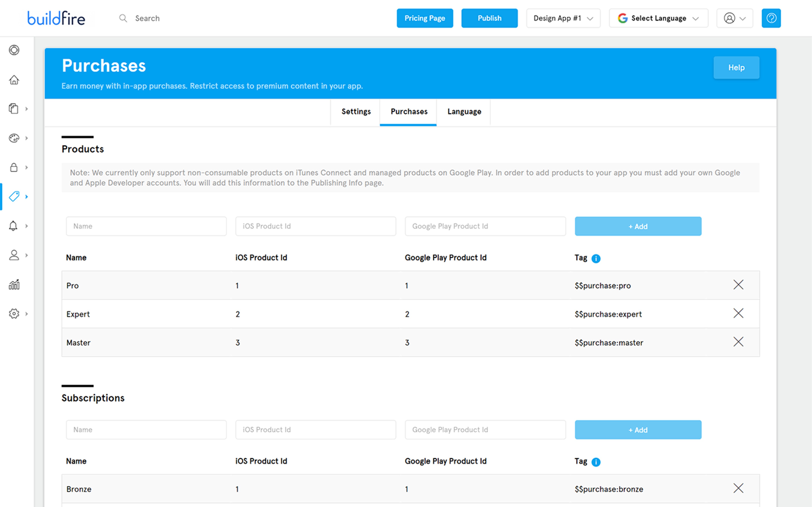The image size is (812, 507).
Task: Click the Products iOS Product Id field
Action: [x=315, y=226]
